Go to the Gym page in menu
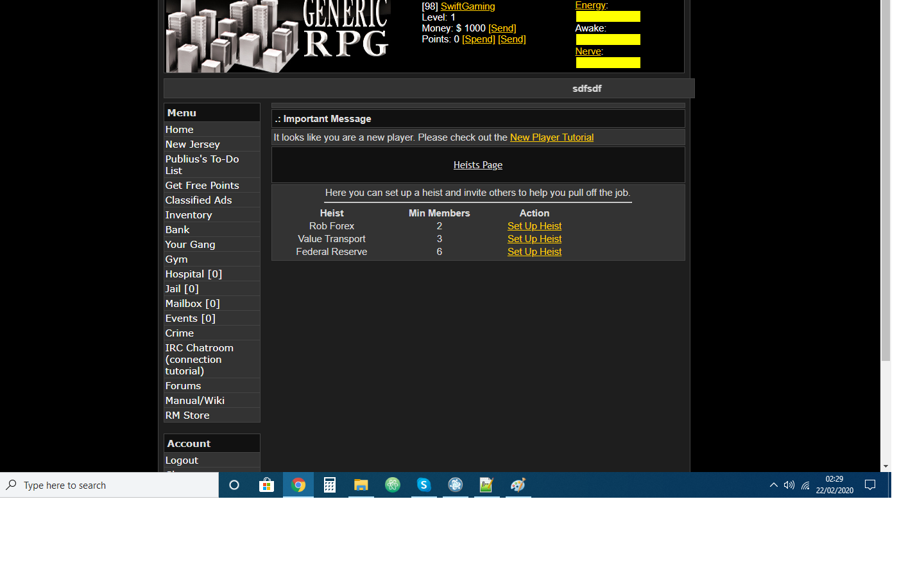 (x=176, y=259)
